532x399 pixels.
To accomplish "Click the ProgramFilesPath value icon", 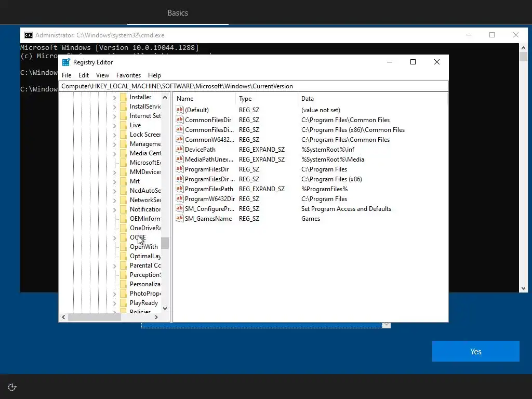I will (179, 188).
